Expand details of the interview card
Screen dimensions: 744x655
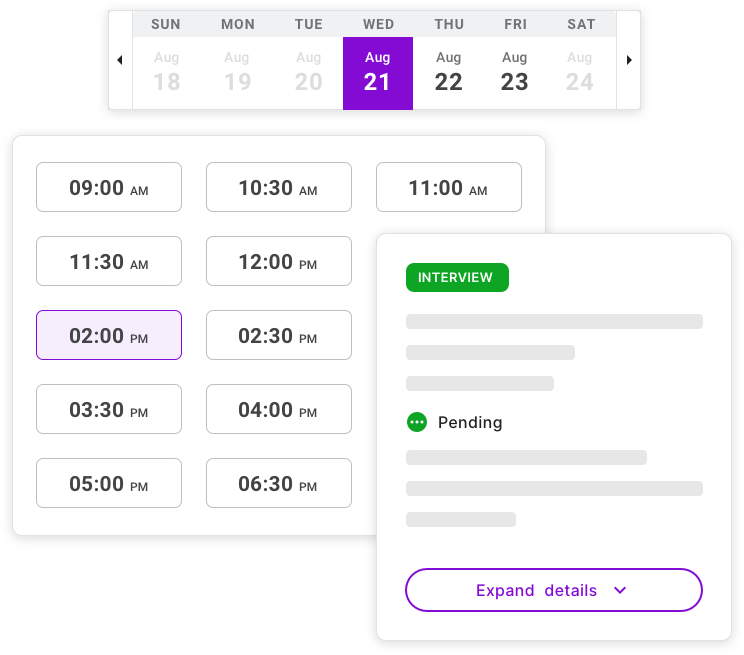coord(553,590)
